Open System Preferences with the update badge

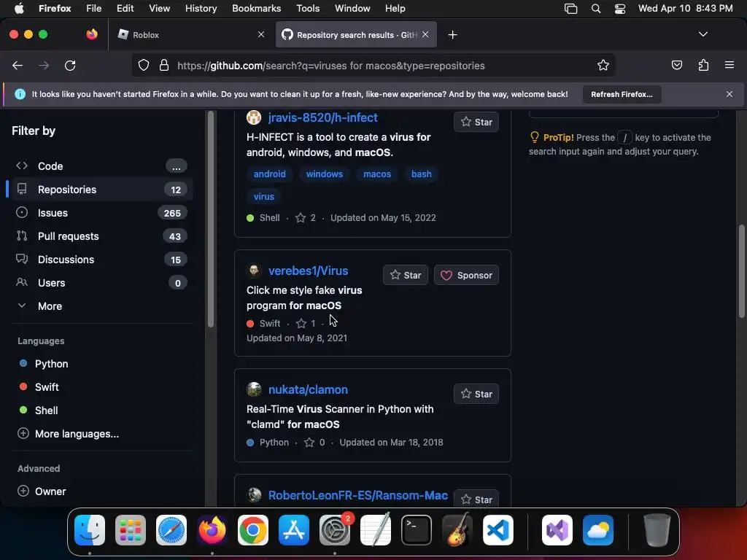(335, 530)
